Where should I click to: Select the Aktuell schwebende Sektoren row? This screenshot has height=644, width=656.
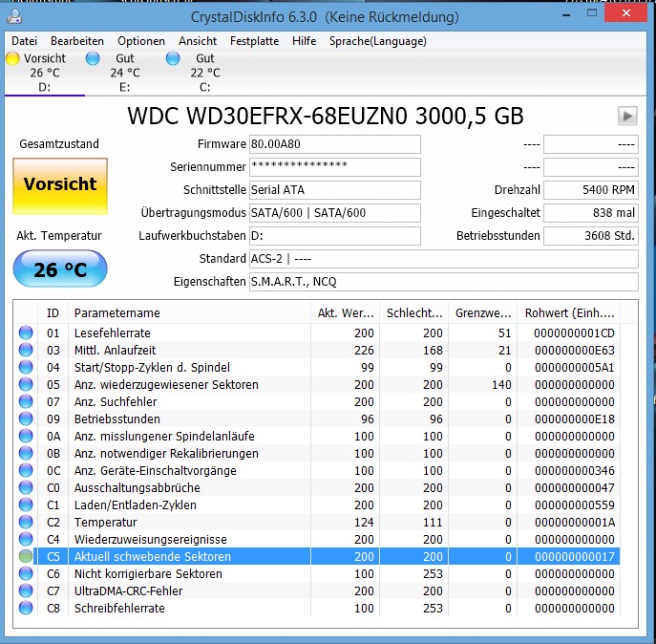click(327, 556)
